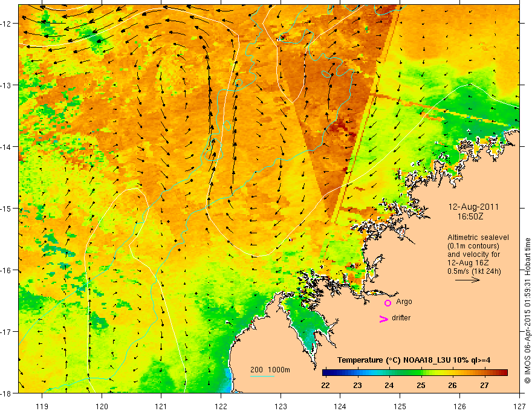532x411 pixels.
Task: Click the longitude label 123
Action: coord(281,406)
